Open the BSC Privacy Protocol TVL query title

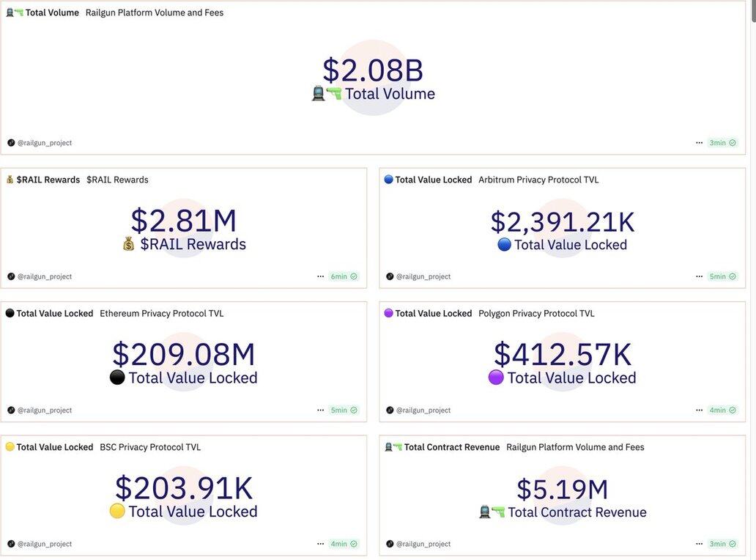click(150, 447)
